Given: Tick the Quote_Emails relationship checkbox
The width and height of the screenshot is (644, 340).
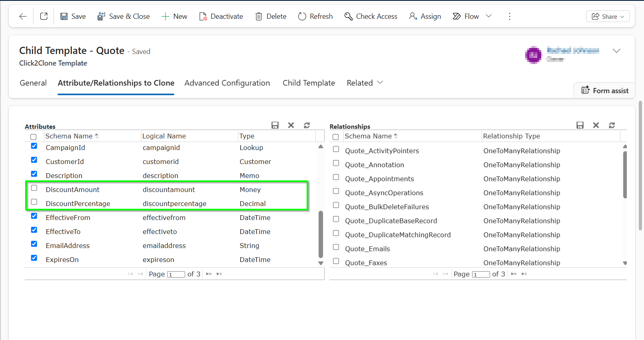Looking at the screenshot, I should point(336,247).
